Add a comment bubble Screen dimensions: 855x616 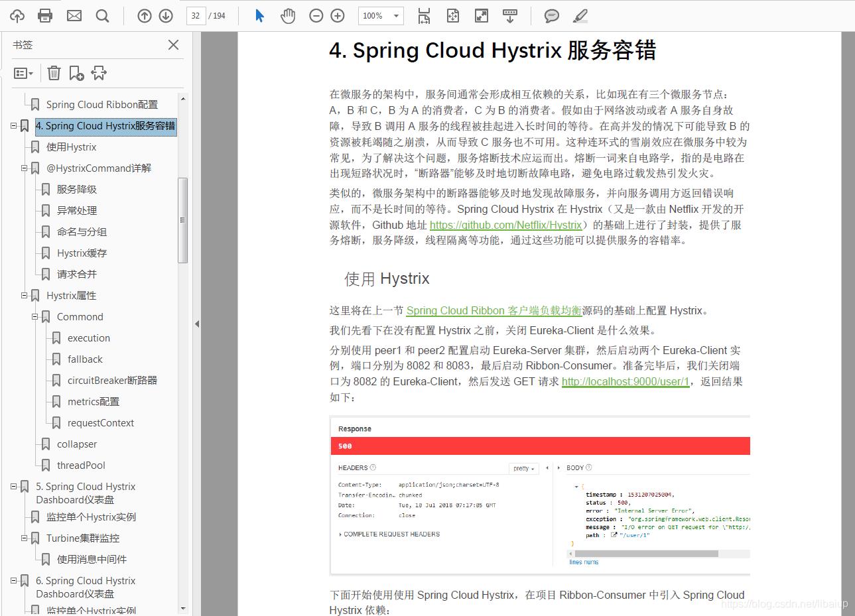point(551,16)
